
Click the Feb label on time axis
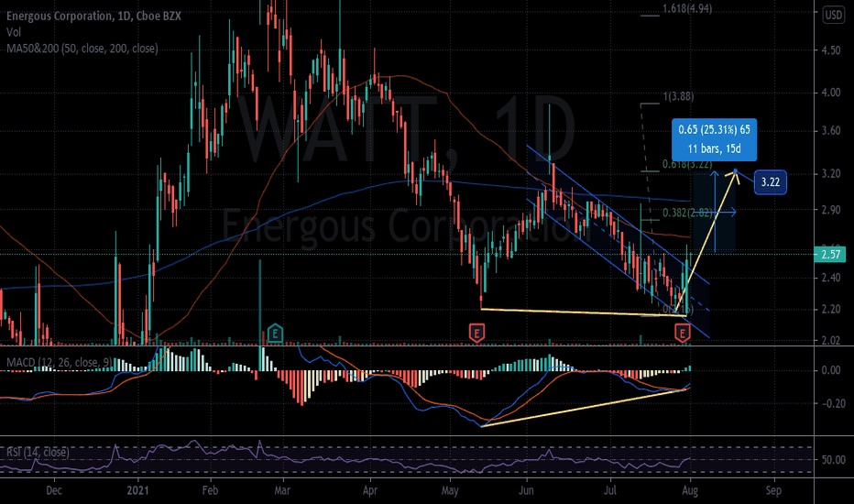(210, 490)
